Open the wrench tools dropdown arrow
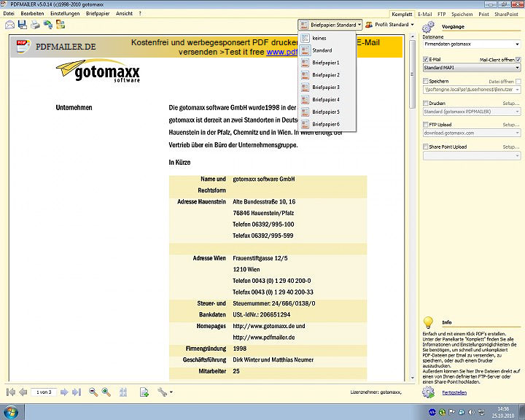 click(171, 392)
